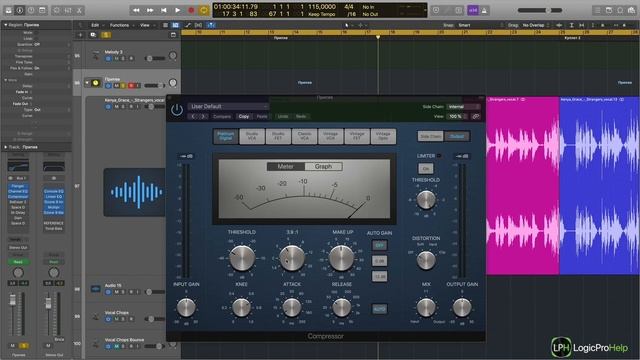The image size is (640, 360).
Task: Open the Side Chain Internal dropdown
Action: 463,107
